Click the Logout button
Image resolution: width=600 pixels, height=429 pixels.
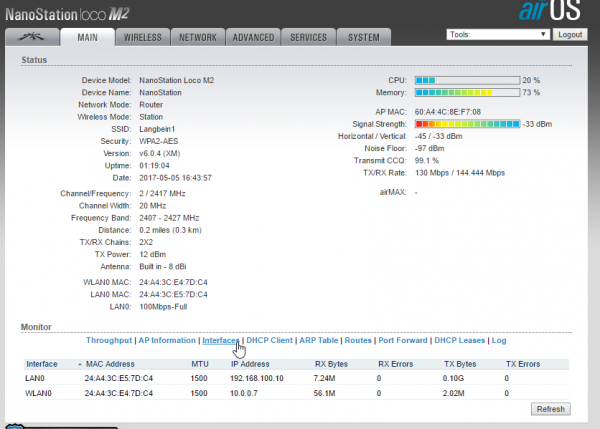pyautogui.click(x=569, y=34)
